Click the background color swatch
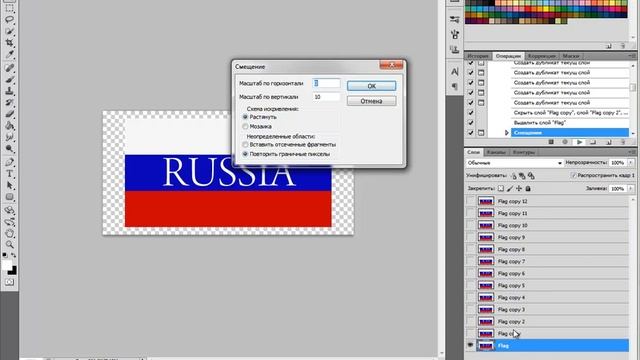640x360 pixels. coord(13,271)
